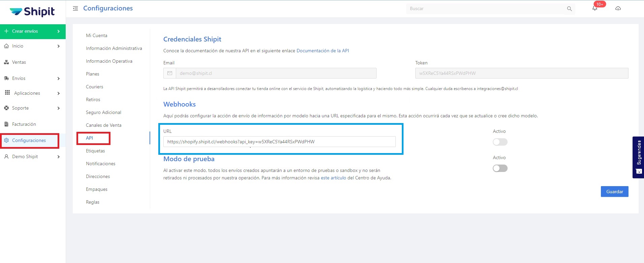Click the Facturación document icon
This screenshot has height=263, width=644.
6,124
